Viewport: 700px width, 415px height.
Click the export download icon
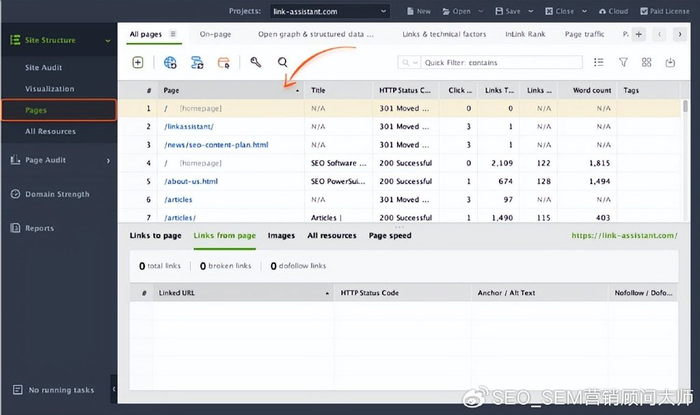(x=670, y=62)
